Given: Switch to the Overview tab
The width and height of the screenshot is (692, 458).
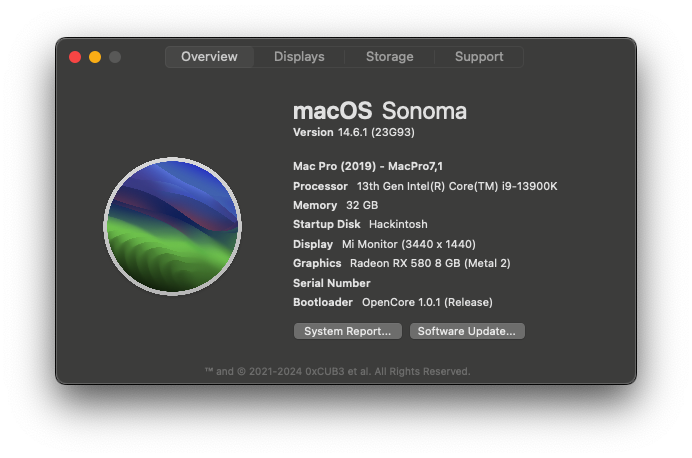Looking at the screenshot, I should click(209, 57).
